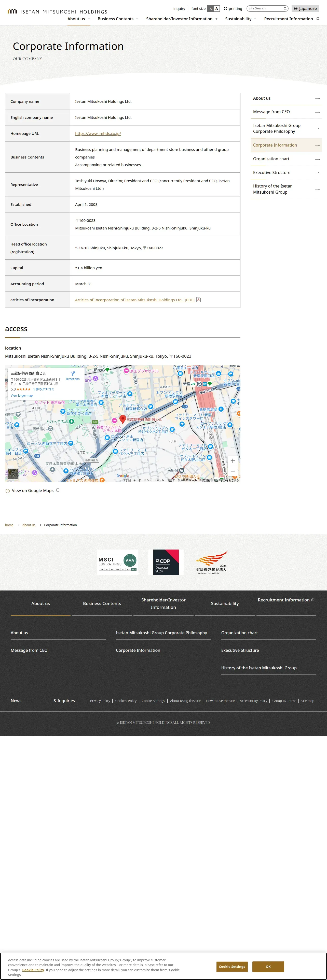
Task: Select footer Recruitment Information tab
Action: click(x=286, y=600)
